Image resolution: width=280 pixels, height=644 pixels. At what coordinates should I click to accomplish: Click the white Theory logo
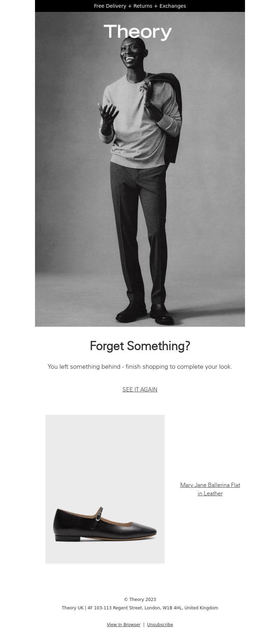point(138,32)
